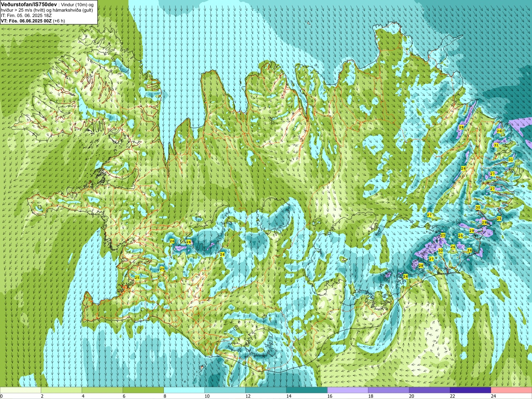The image size is (532, 399).
Task: Select the 16–18 m/s lavender legend swatch
Action: point(348,390)
